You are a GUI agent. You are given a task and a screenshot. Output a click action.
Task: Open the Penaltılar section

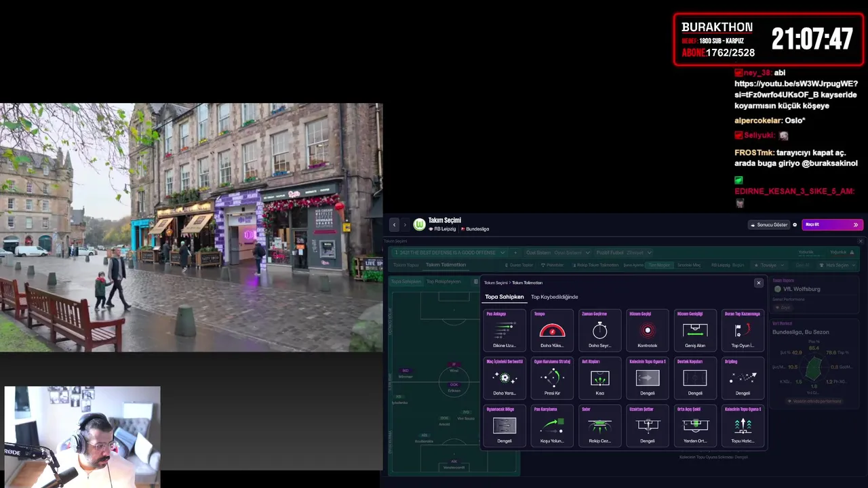tap(552, 265)
